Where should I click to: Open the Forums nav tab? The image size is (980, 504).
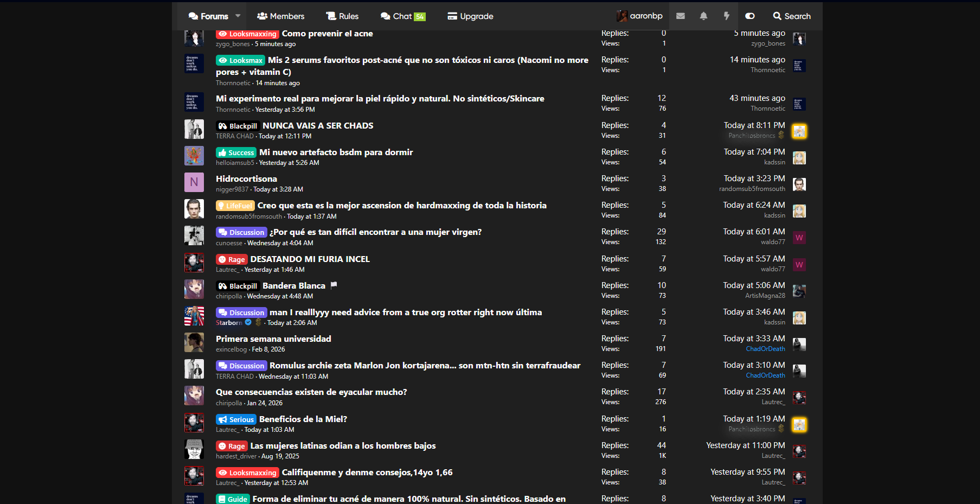tap(208, 16)
